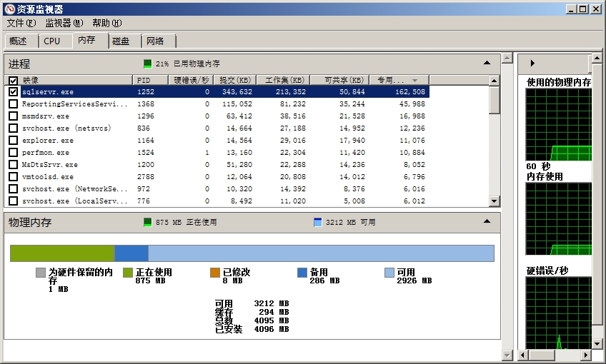Switch to the 概述 tab
This screenshot has width=606, height=364.
pyautogui.click(x=21, y=41)
